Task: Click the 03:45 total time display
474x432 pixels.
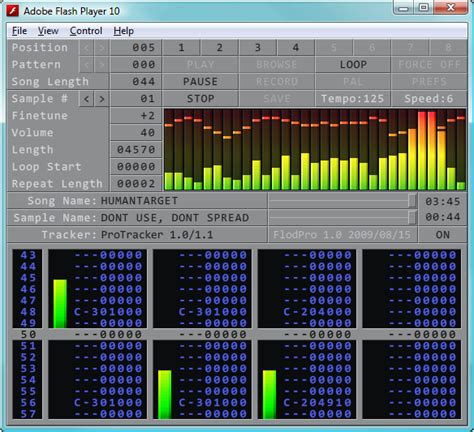Action: coord(443,201)
